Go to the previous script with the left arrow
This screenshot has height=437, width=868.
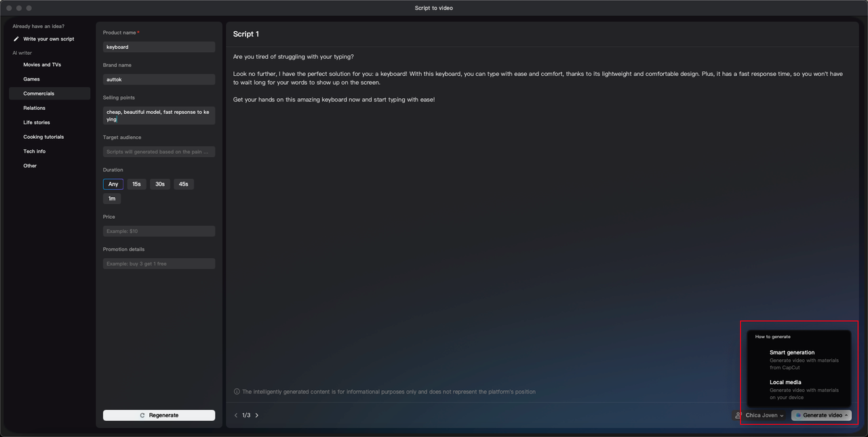click(236, 415)
